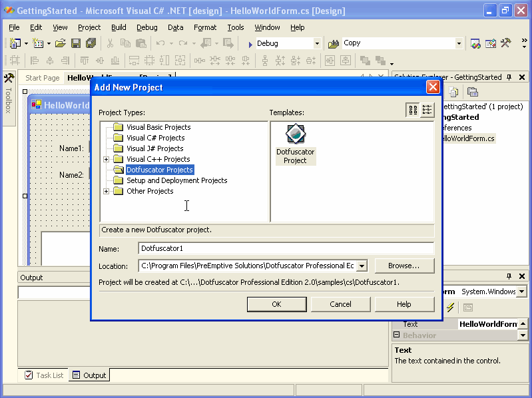Click the Save All toolbar icon
The height and width of the screenshot is (398, 532).
pos(91,43)
